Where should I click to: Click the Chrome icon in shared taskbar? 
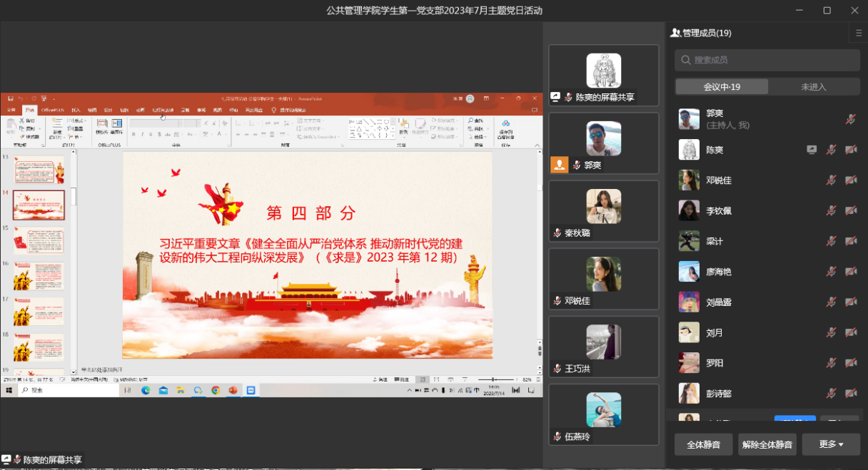(216, 391)
